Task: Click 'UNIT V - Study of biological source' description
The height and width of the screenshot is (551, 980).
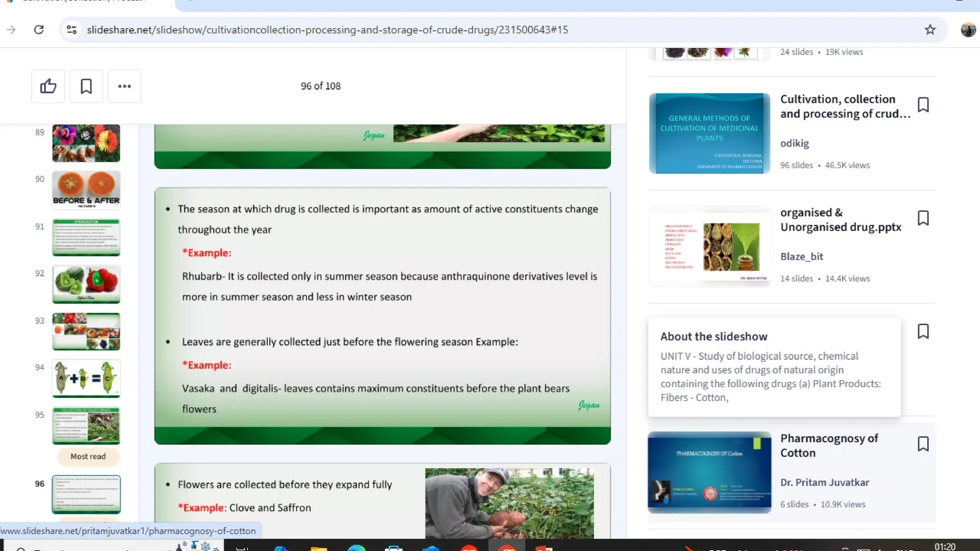Action: click(771, 377)
